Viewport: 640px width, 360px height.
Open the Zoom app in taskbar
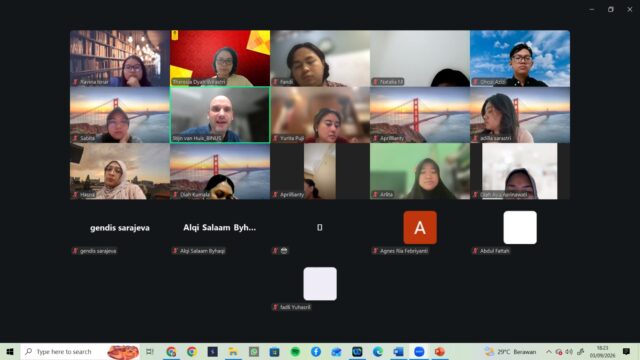[419, 351]
